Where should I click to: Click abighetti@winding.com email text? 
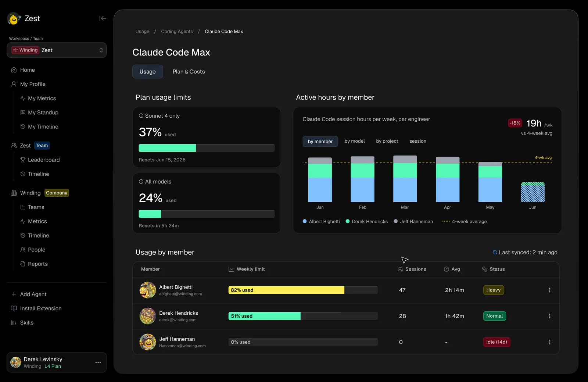(x=180, y=294)
